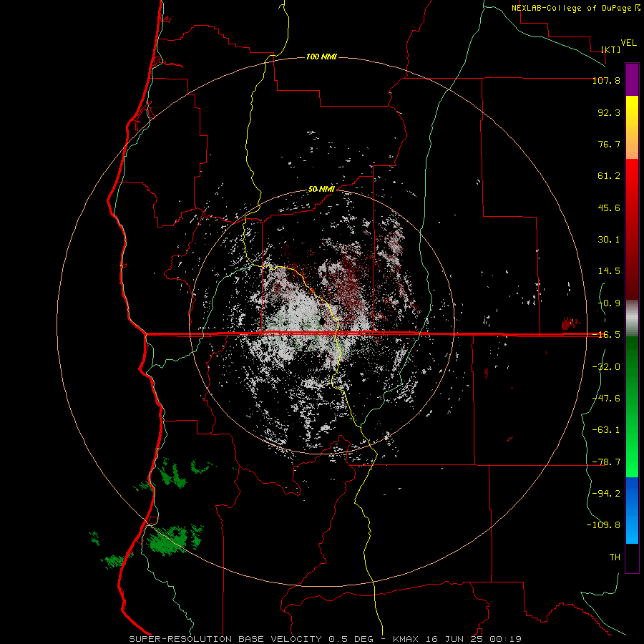
Task: Click the 100 NMI range ring label
Action: 321,57
